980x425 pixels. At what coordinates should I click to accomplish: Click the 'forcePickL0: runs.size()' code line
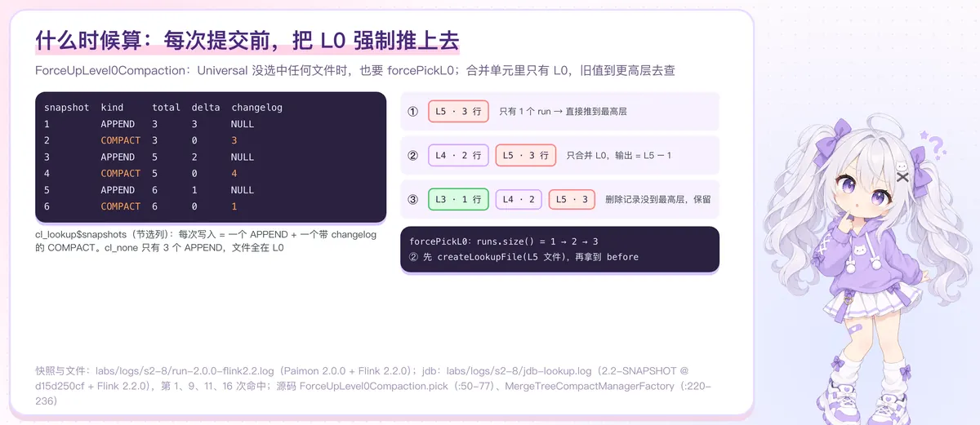504,241
